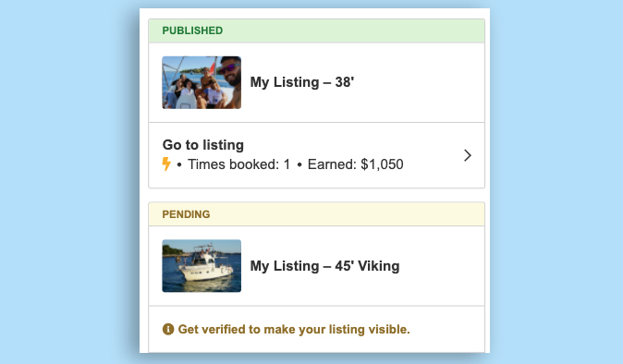Select the My Listing – 45' Viking title
This screenshot has width=623, height=364.
(x=324, y=266)
